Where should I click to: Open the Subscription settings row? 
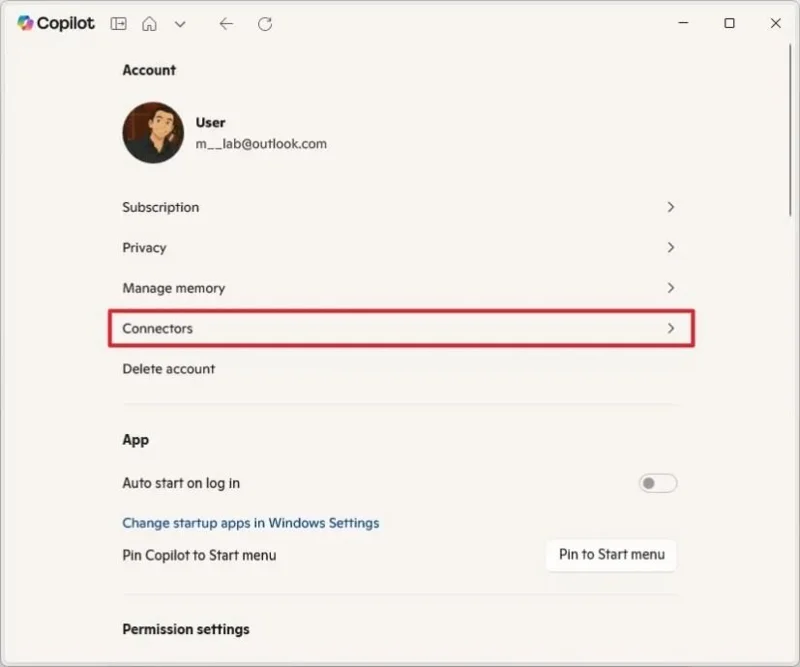tap(401, 207)
